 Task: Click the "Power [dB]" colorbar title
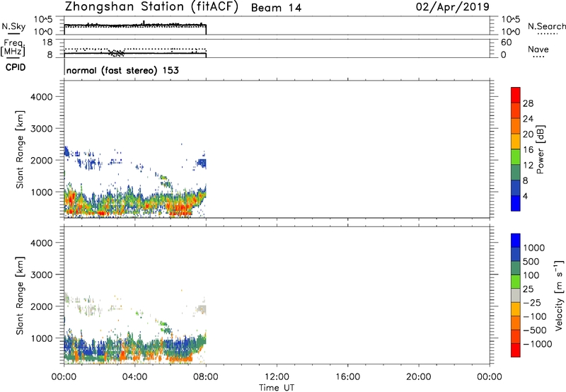(x=540, y=149)
